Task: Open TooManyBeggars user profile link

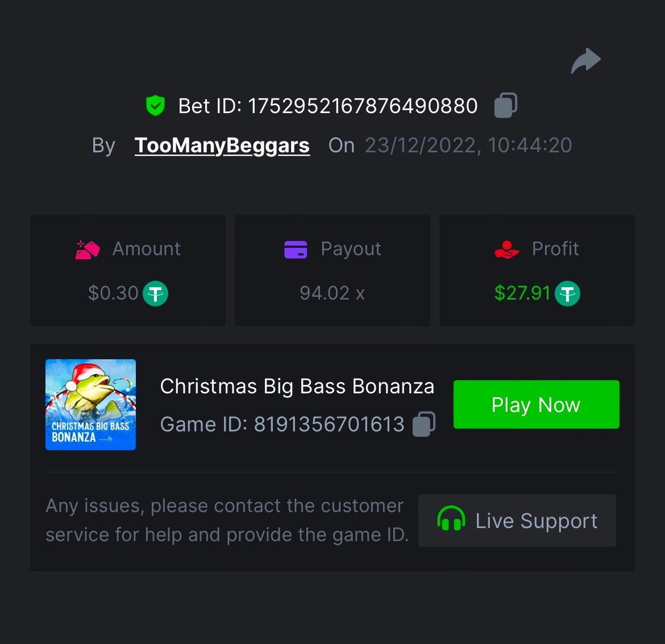Action: (x=222, y=146)
